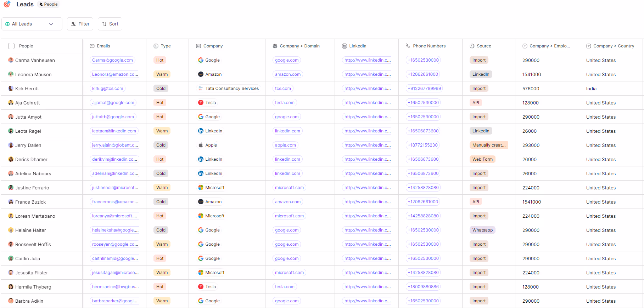Select the Roosevelt Hoffis row name
Screen dimensions: 644x308
coord(33,245)
